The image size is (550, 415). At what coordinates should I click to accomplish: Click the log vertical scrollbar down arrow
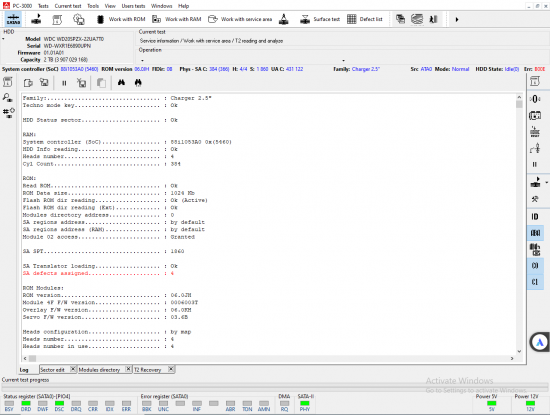(519, 351)
